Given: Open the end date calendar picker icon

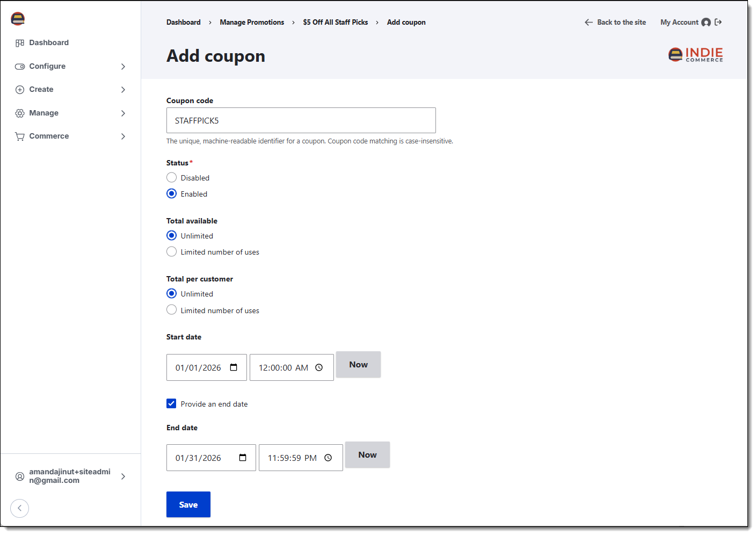Looking at the screenshot, I should [x=243, y=458].
